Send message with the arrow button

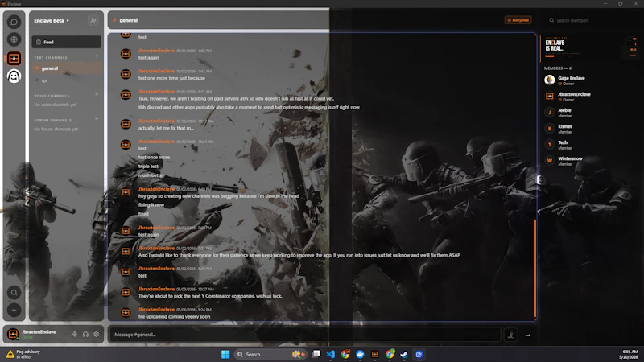(528, 335)
